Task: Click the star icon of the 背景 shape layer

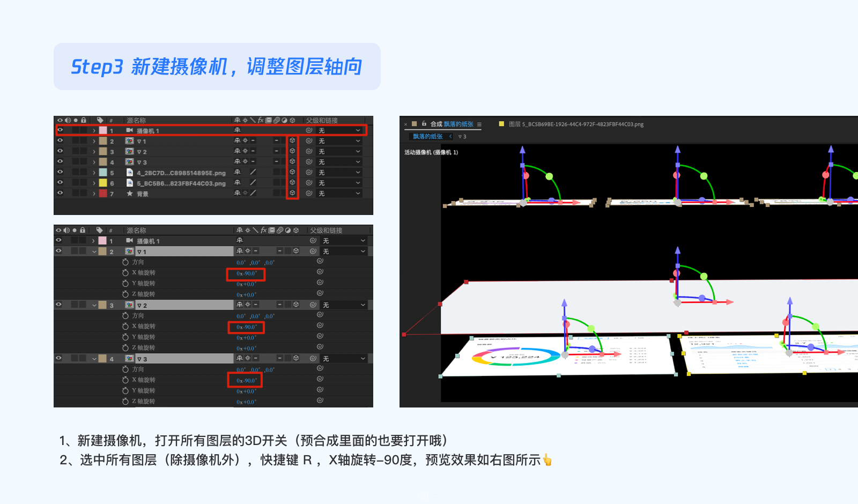Action: (130, 194)
